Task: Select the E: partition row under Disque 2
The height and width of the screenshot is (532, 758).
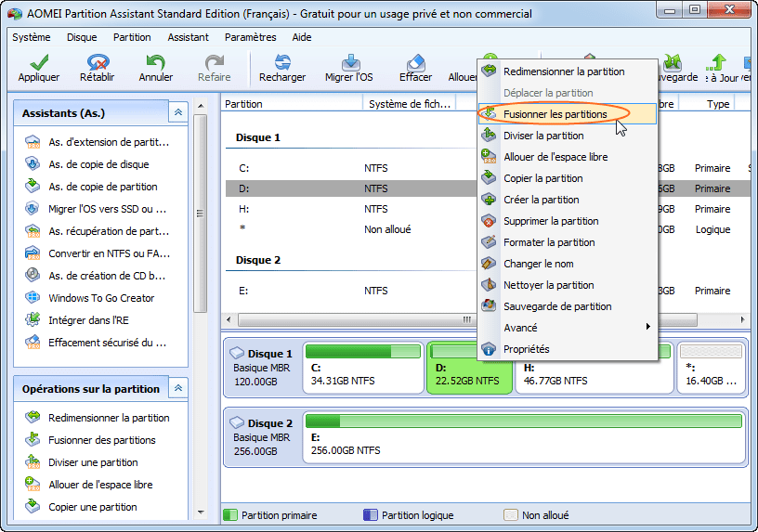Action: (351, 291)
